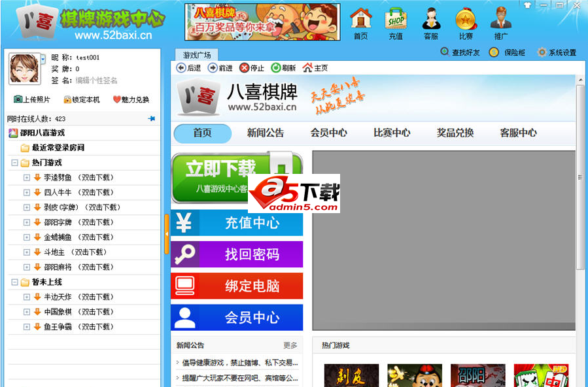Click 上传照片 upload photo
This screenshot has height=387, width=588.
point(32,99)
